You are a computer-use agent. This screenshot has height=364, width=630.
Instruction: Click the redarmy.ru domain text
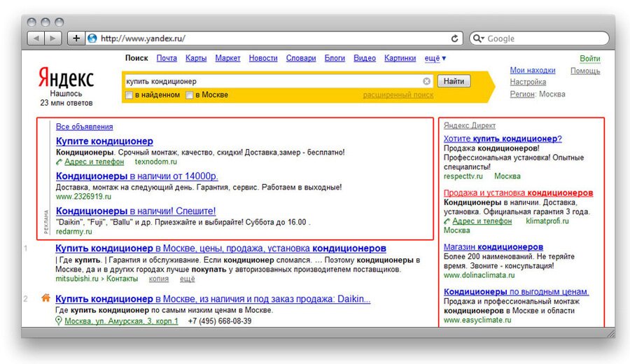(74, 232)
